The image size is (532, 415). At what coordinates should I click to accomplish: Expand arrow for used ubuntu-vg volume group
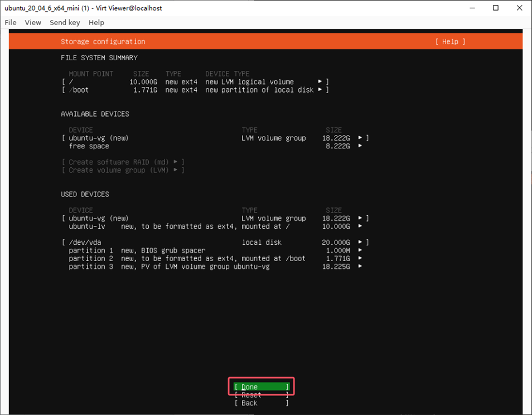point(360,218)
